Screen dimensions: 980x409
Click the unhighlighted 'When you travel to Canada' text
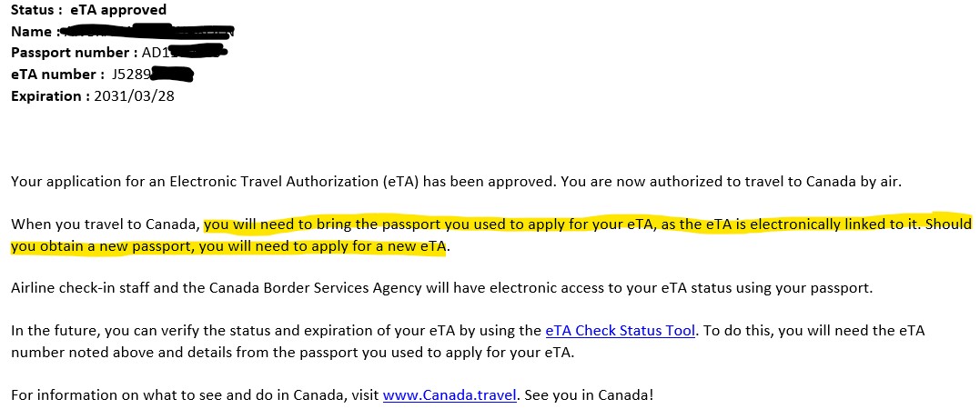pyautogui.click(x=106, y=224)
